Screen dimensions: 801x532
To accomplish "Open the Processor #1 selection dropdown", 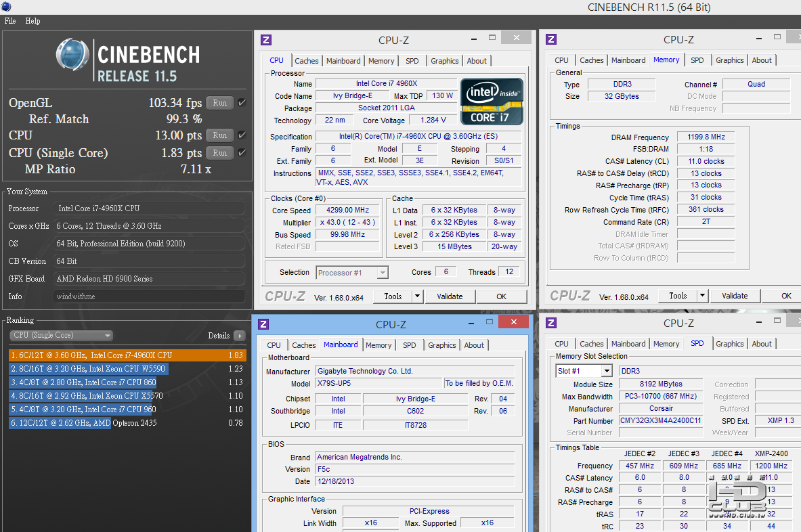I will [x=352, y=273].
